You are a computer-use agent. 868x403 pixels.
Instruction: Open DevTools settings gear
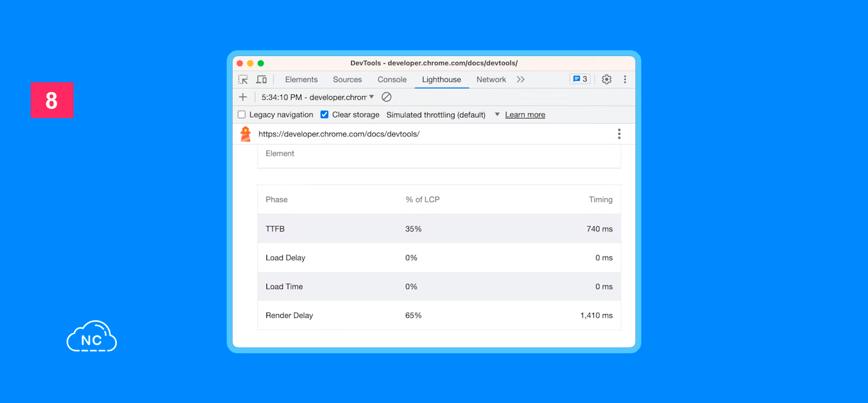606,79
